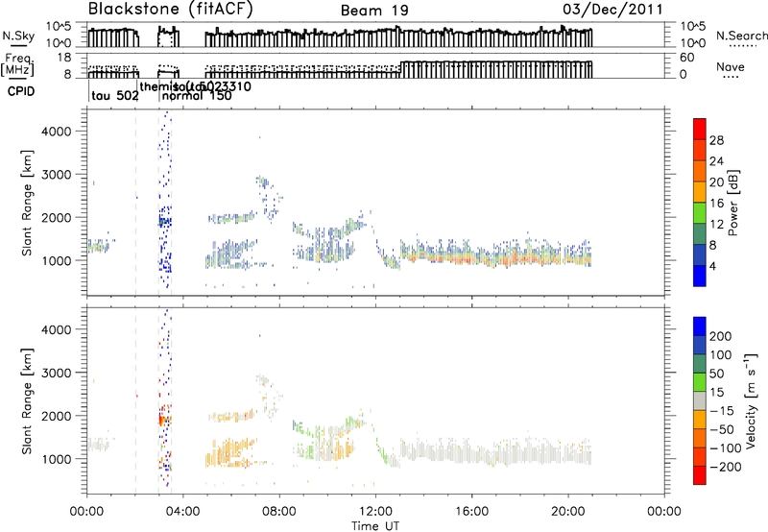Click the velocity panel 'Slant Range [km]' label

click(28, 401)
